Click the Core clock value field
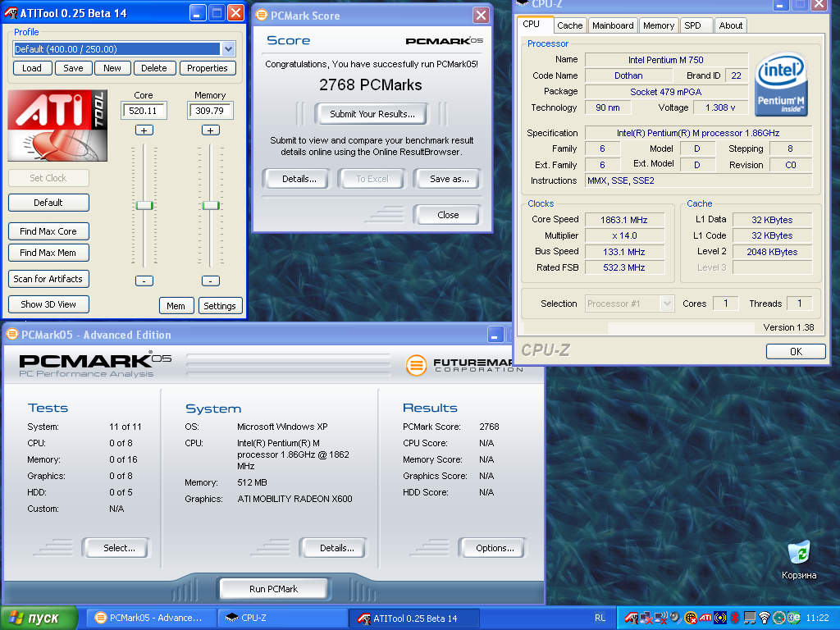Viewport: 840px width, 630px height. (144, 111)
